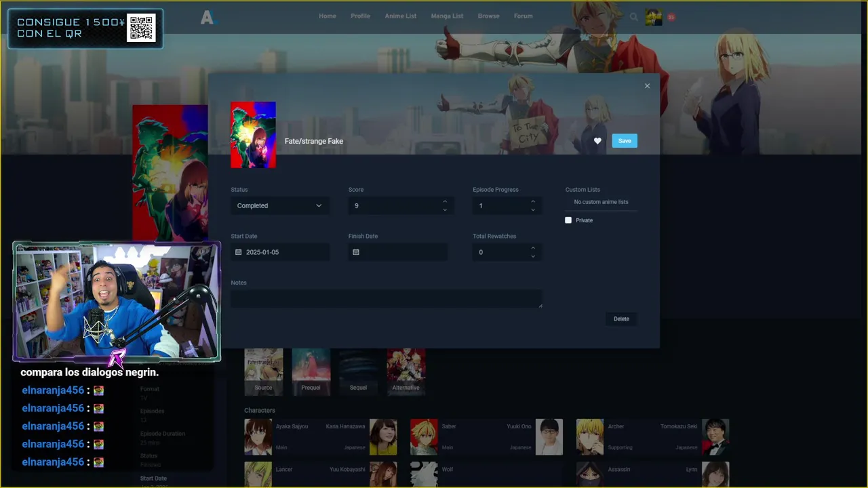This screenshot has width=868, height=488.
Task: Open Tomokazu Seki voice actor photo
Action: [x=715, y=436]
